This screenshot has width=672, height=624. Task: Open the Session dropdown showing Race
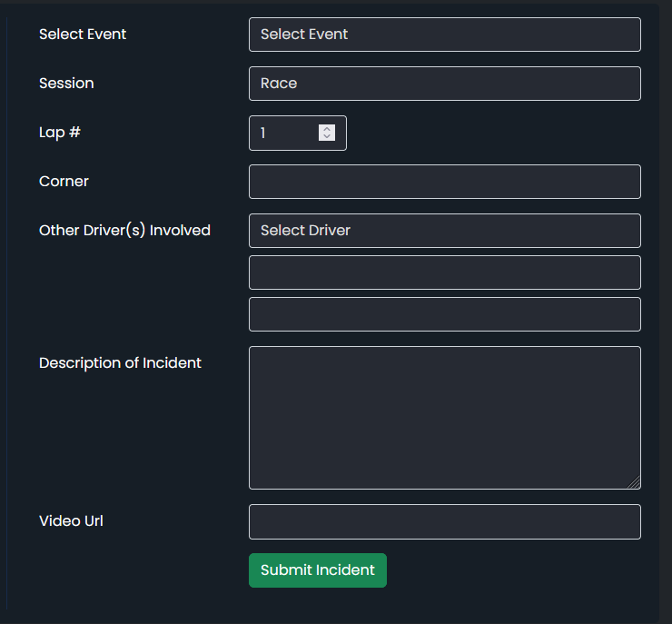click(445, 84)
